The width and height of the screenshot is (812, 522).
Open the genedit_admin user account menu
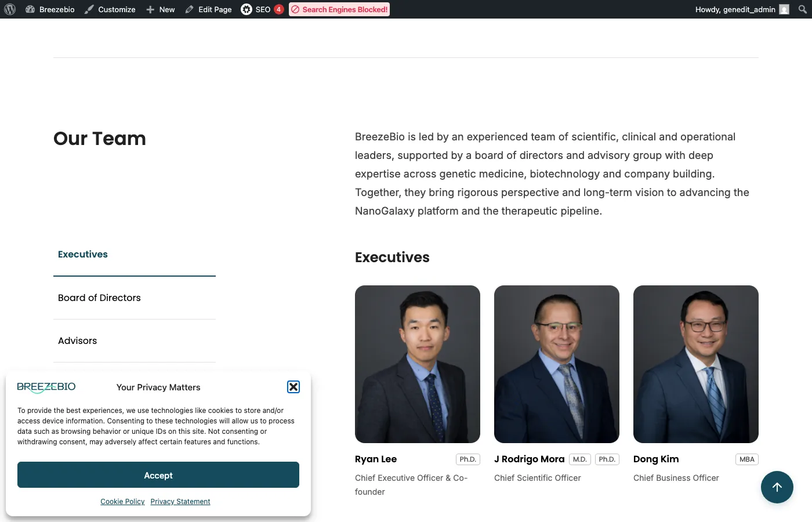click(741, 9)
